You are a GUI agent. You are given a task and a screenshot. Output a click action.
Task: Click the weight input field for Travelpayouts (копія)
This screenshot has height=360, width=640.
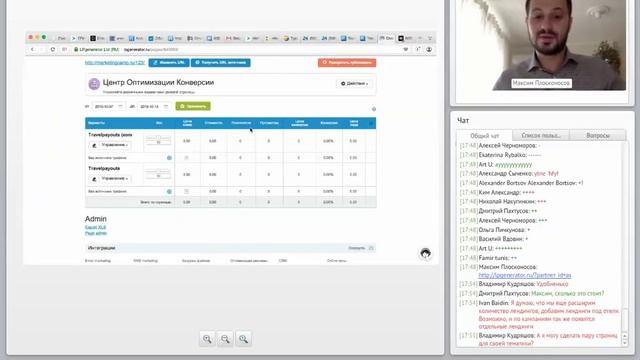(x=158, y=142)
